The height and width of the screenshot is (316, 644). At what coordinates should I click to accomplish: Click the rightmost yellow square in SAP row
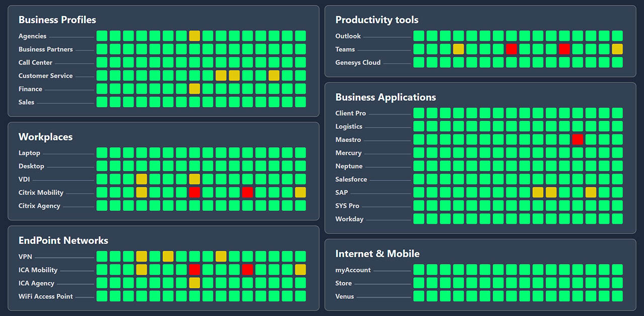591,192
